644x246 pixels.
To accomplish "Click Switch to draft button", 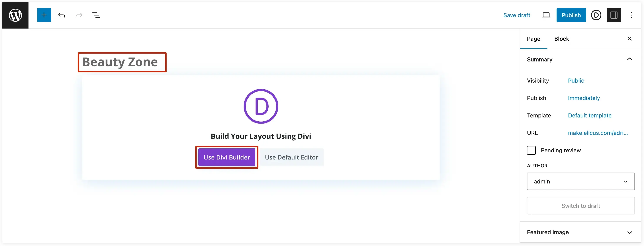I will point(581,206).
